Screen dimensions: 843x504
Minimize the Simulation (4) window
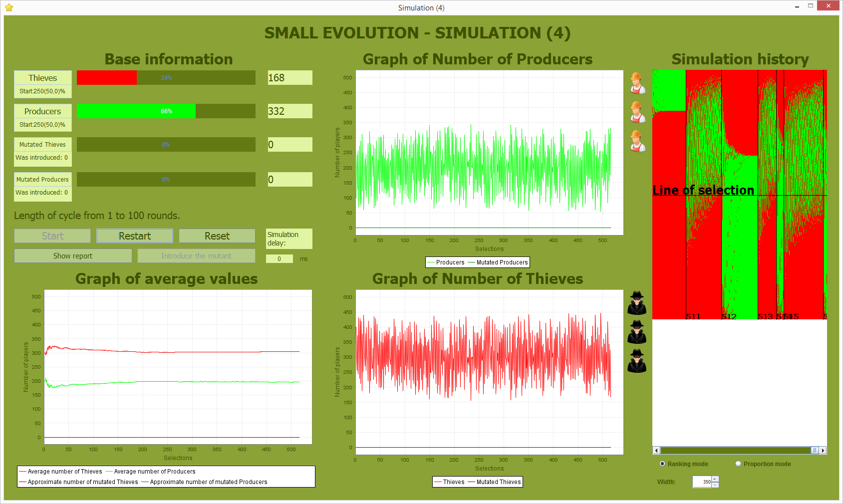pyautogui.click(x=797, y=6)
